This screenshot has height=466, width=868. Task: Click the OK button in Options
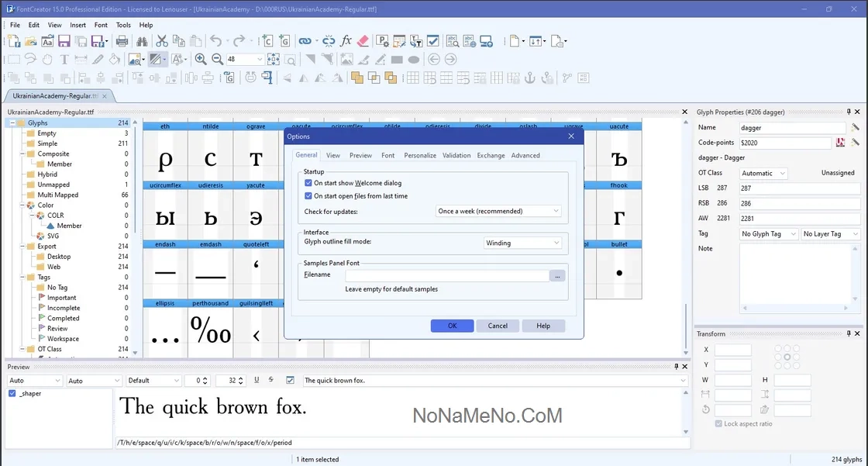[452, 326]
